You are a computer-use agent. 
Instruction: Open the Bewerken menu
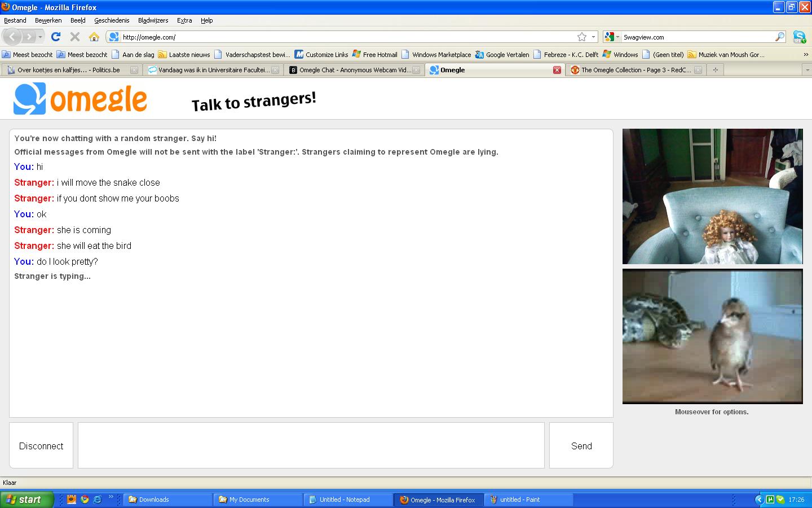tap(48, 20)
